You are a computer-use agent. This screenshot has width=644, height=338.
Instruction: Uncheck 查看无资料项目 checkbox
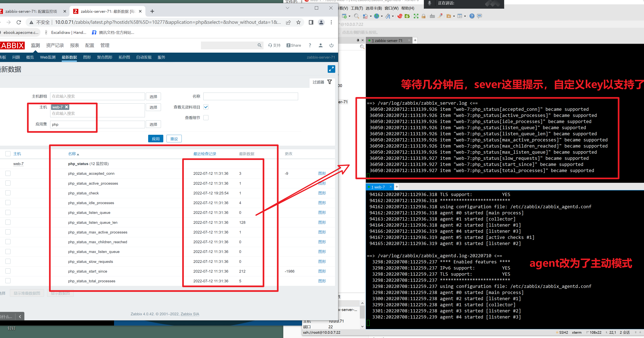click(x=206, y=107)
